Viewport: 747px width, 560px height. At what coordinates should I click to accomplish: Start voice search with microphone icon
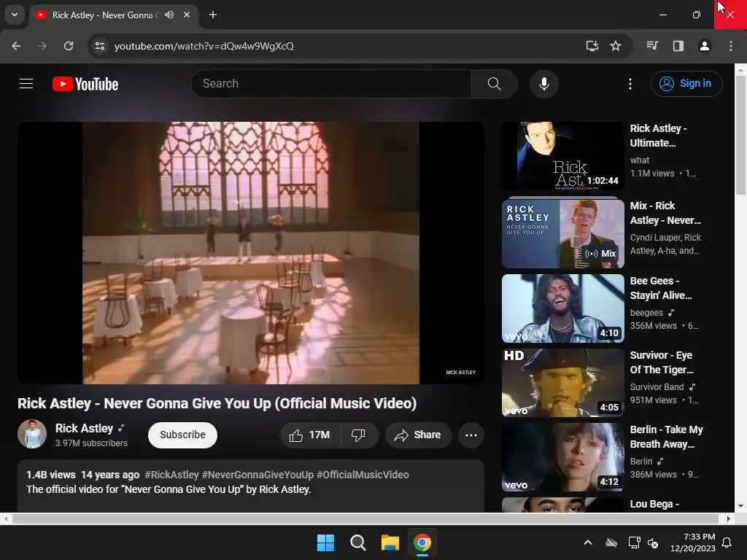coord(543,84)
